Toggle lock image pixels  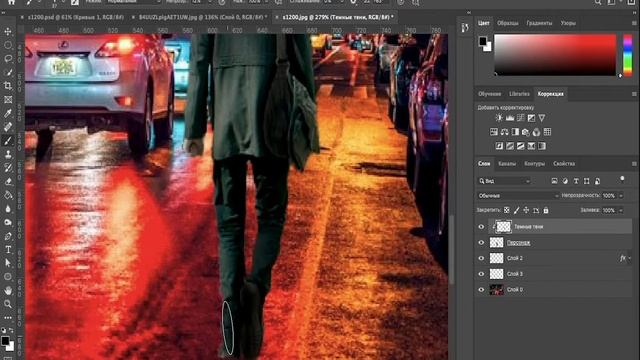pyautogui.click(x=516, y=210)
